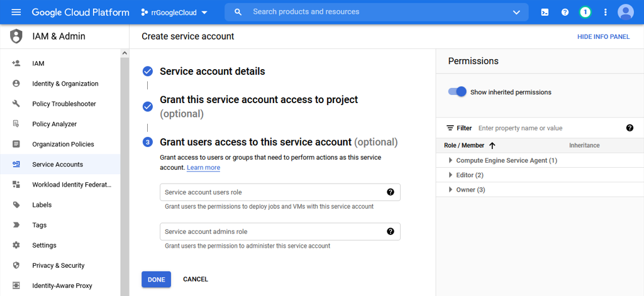This screenshot has height=296, width=644.
Task: Click the Filter lines icon
Action: (450, 128)
